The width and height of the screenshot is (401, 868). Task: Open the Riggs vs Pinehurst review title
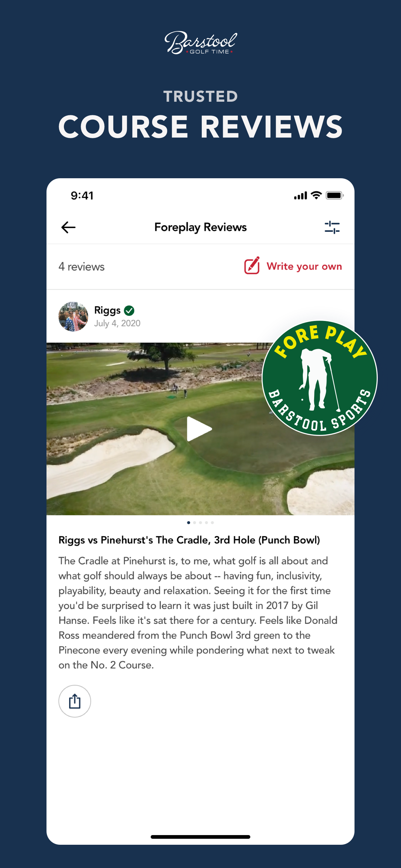(190, 540)
